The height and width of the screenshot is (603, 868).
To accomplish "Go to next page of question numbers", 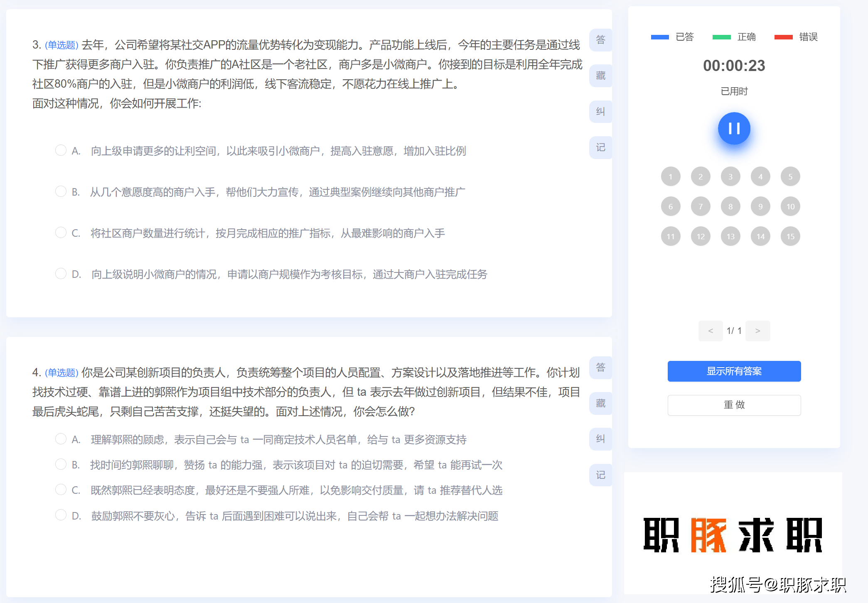I will pyautogui.click(x=757, y=331).
